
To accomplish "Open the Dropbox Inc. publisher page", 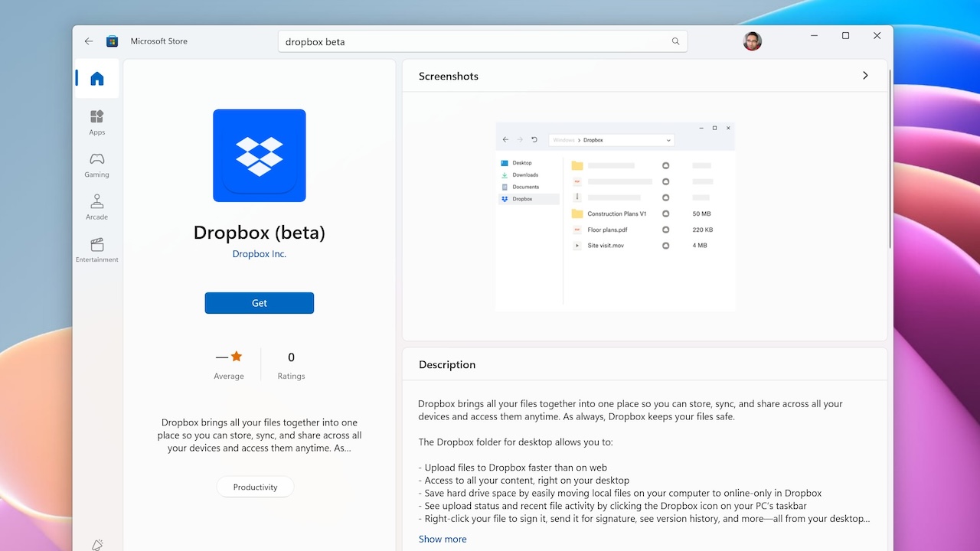I will click(259, 253).
